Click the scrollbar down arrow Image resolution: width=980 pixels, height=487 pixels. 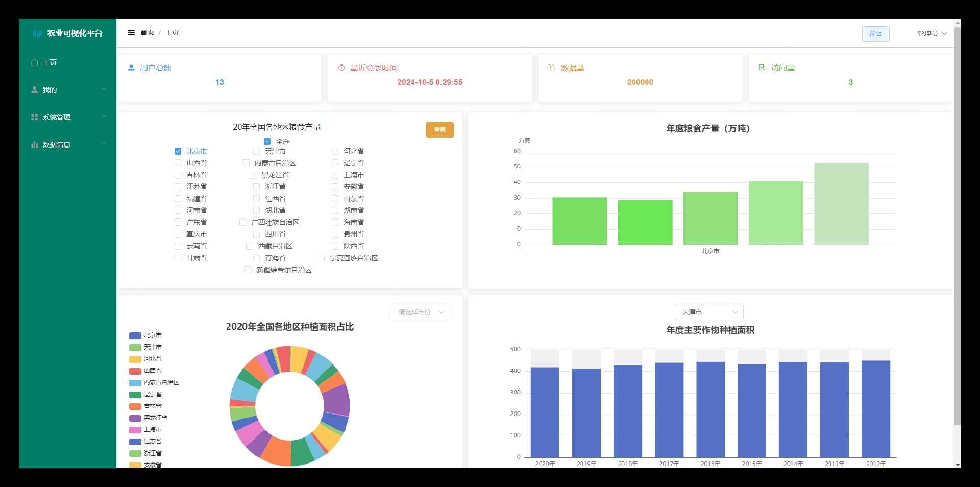pyautogui.click(x=958, y=465)
